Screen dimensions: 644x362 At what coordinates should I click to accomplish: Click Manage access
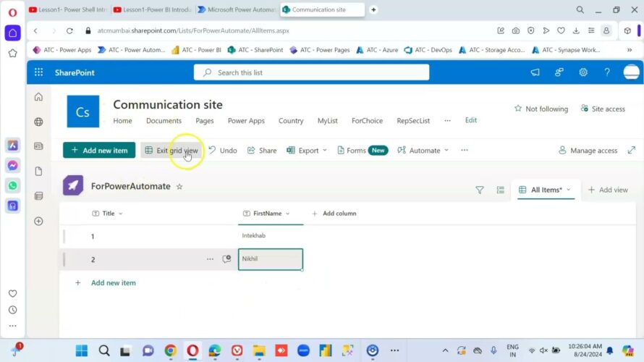pos(588,151)
